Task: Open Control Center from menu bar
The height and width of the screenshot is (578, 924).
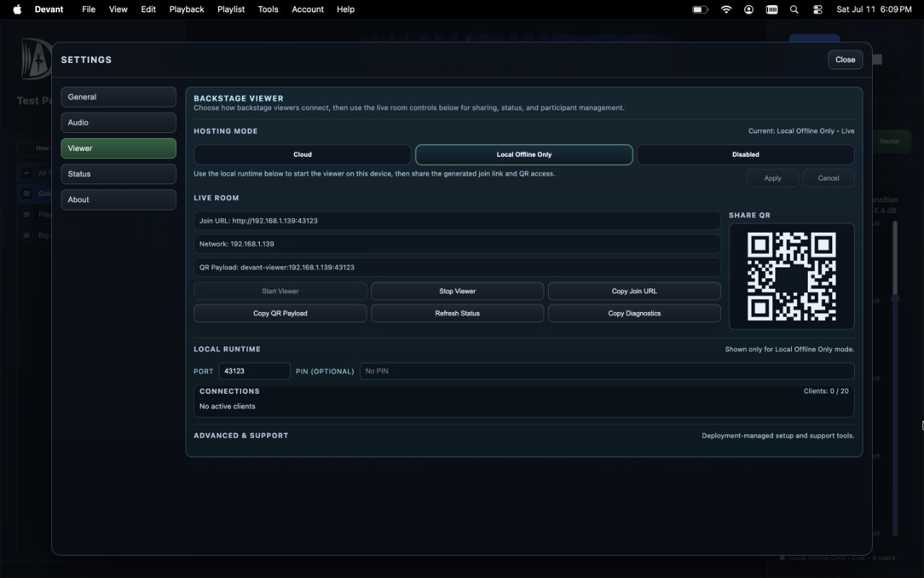Action: [818, 9]
